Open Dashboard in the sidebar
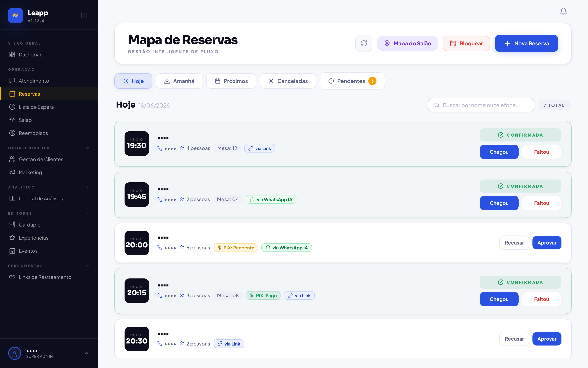Viewport: 588px width, 368px height. point(49,55)
